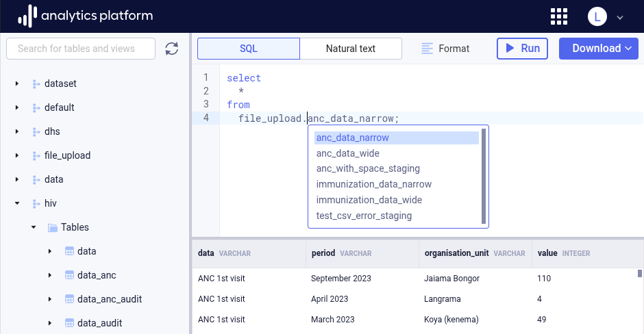This screenshot has height=334, width=644.
Task: Click the value 49 cell
Action: point(542,319)
